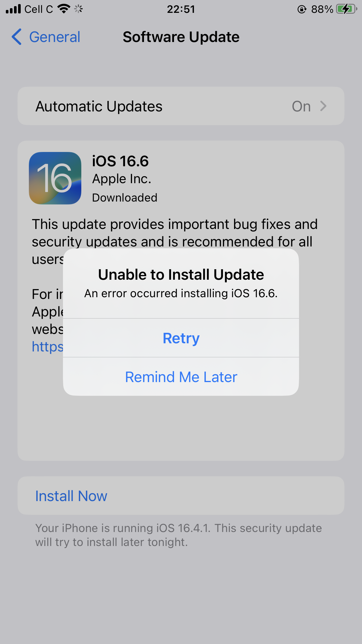
Task: Tap the orientation lock status icon
Action: tap(302, 9)
